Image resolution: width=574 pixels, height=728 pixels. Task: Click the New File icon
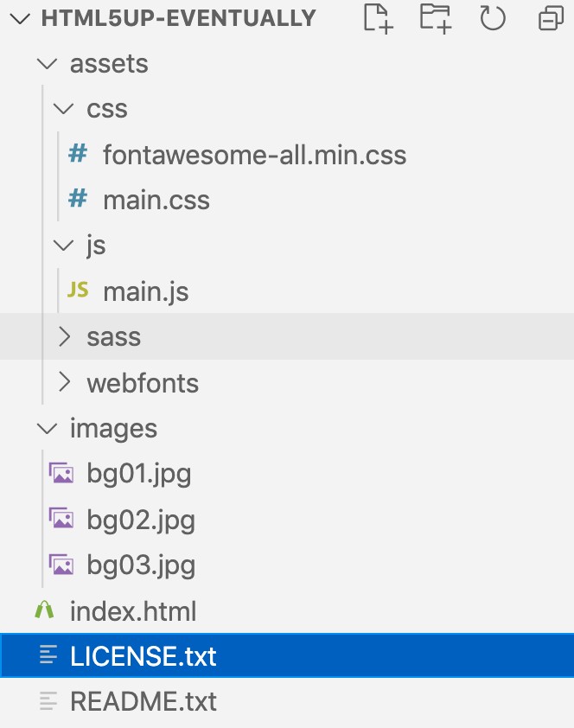pyautogui.click(x=378, y=18)
